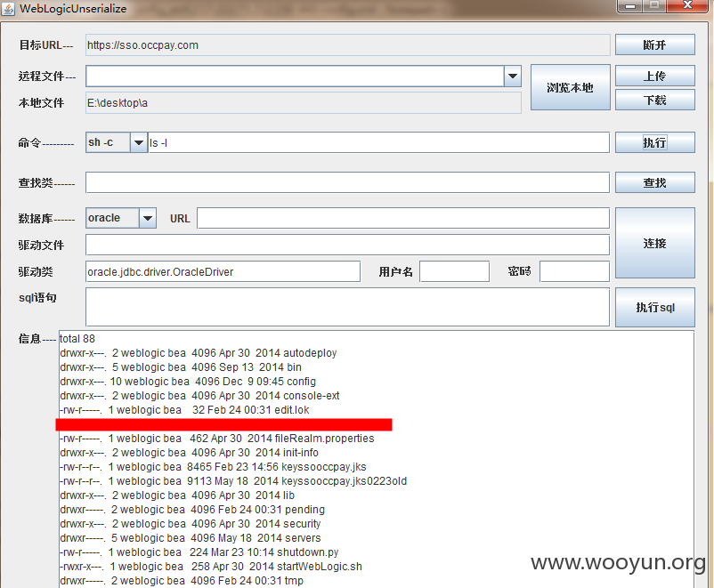The image size is (714, 588).
Task: Focus the 目标URL field with https://sso.occpay.com
Action: 348,45
